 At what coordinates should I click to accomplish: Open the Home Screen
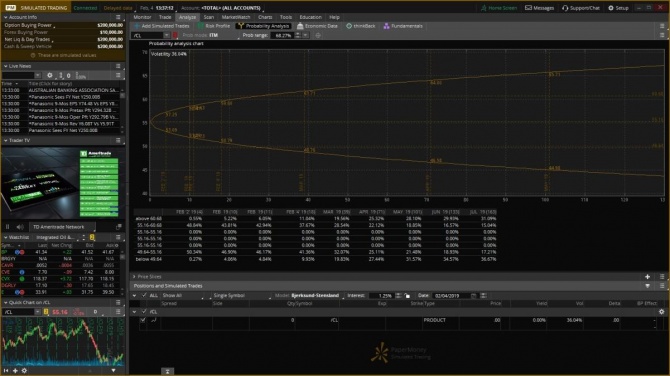[499, 8]
